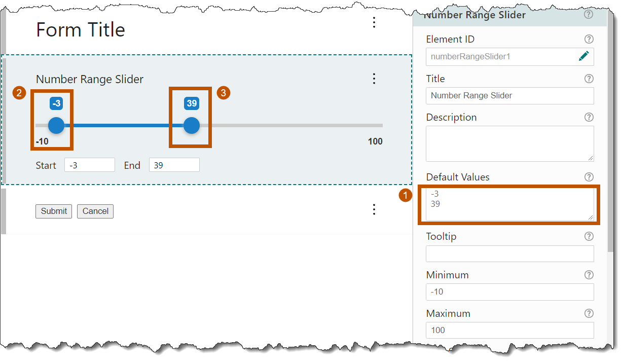The width and height of the screenshot is (622, 364).
Task: Click the End value input field
Action: (174, 165)
